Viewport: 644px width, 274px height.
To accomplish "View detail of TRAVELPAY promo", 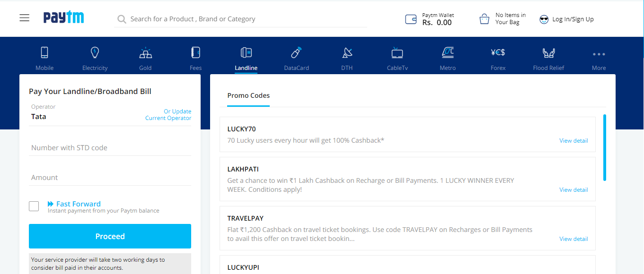I will tap(573, 239).
